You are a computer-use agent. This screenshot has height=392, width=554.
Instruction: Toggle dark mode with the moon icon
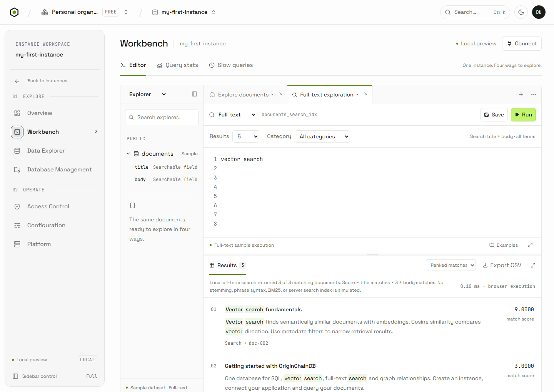(521, 12)
